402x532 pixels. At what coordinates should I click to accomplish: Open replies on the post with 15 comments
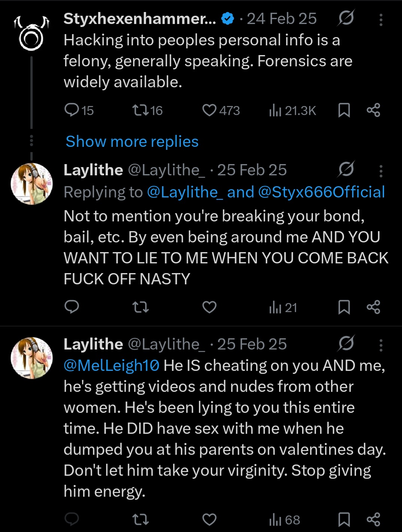(x=79, y=111)
